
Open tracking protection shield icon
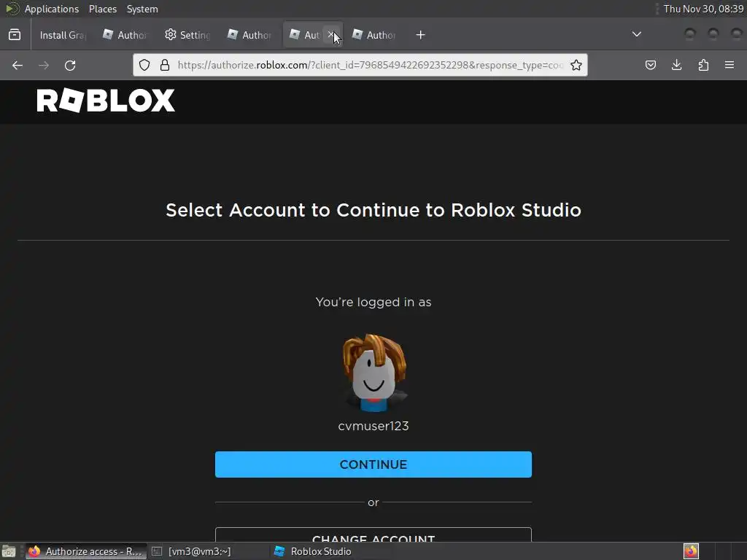click(144, 65)
